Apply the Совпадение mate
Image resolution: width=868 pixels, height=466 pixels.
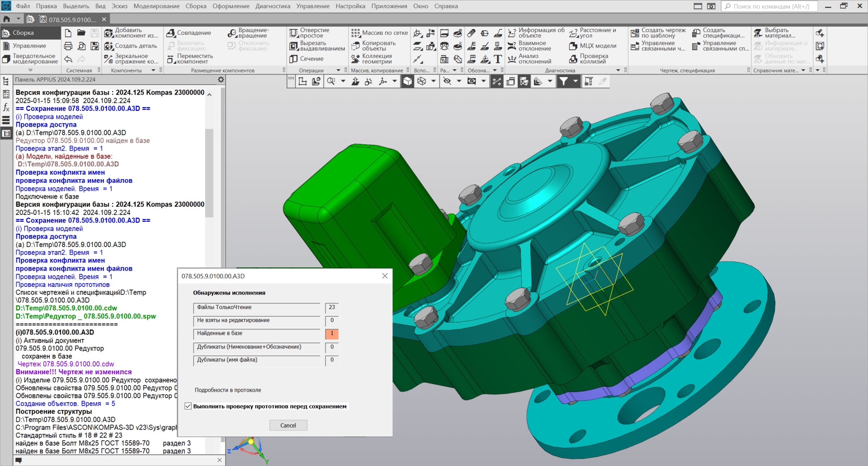[189, 33]
